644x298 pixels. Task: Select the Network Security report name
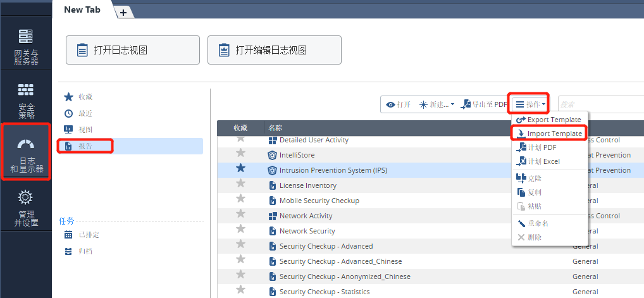[x=307, y=231]
